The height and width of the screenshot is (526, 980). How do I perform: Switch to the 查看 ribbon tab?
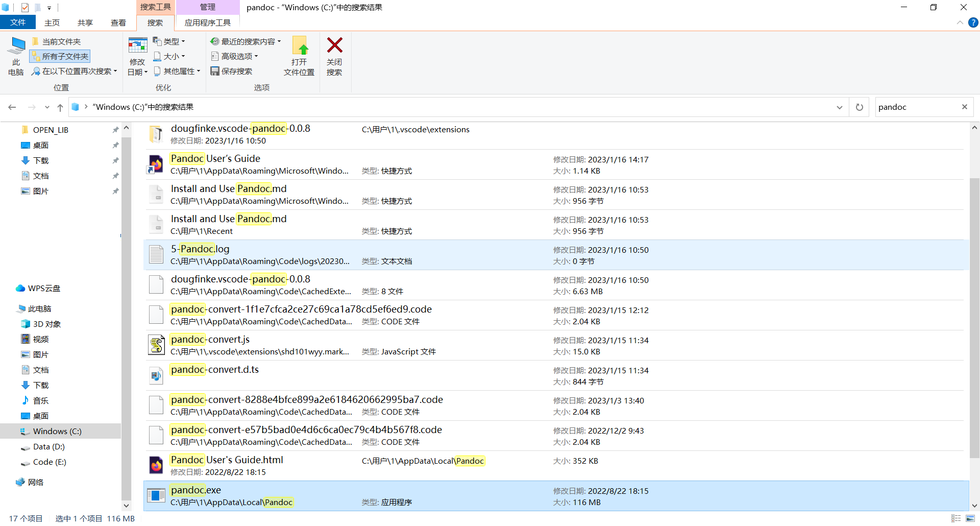(x=118, y=22)
